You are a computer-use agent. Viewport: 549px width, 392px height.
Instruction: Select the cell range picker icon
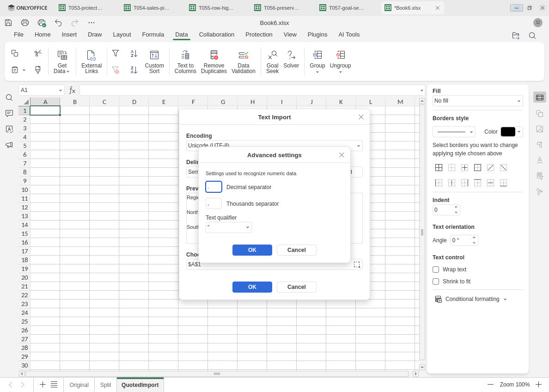[357, 264]
